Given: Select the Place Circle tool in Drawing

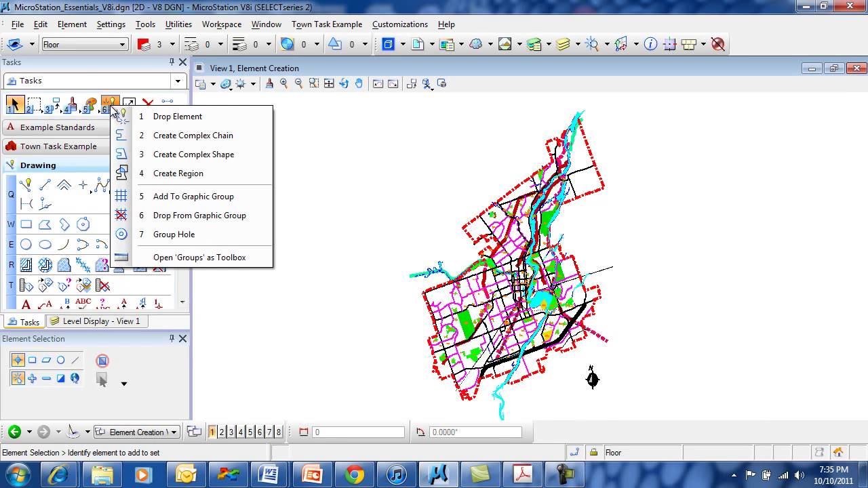Looking at the screenshot, I should [x=26, y=245].
